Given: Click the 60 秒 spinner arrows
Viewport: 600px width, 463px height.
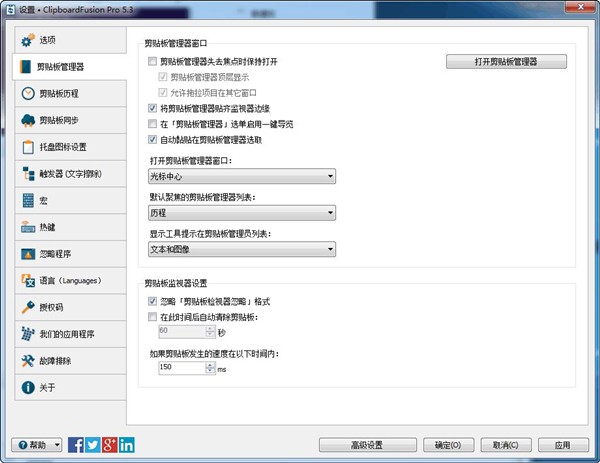Looking at the screenshot, I should pos(210,331).
